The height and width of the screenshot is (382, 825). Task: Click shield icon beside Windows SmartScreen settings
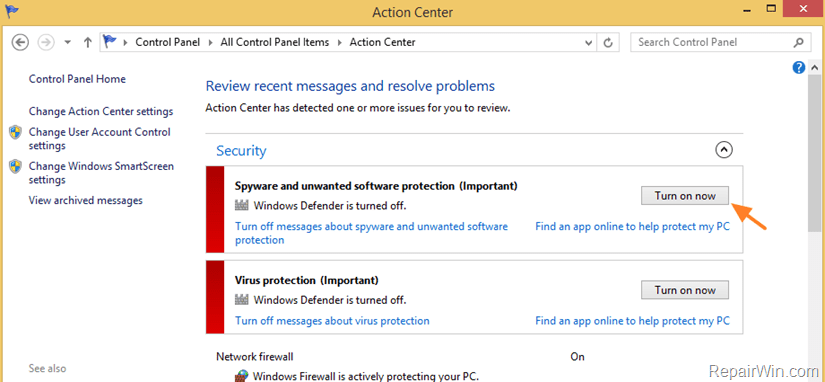point(15,166)
